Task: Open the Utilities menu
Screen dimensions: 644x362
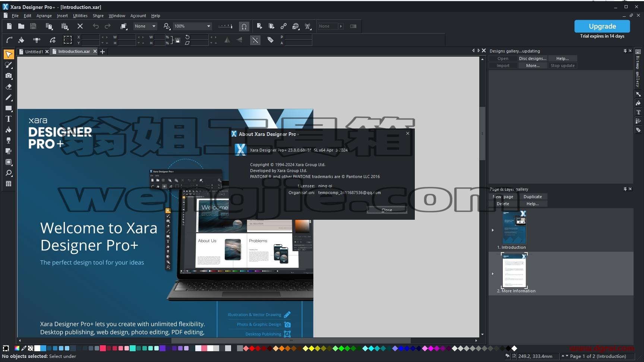Action: [x=80, y=16]
